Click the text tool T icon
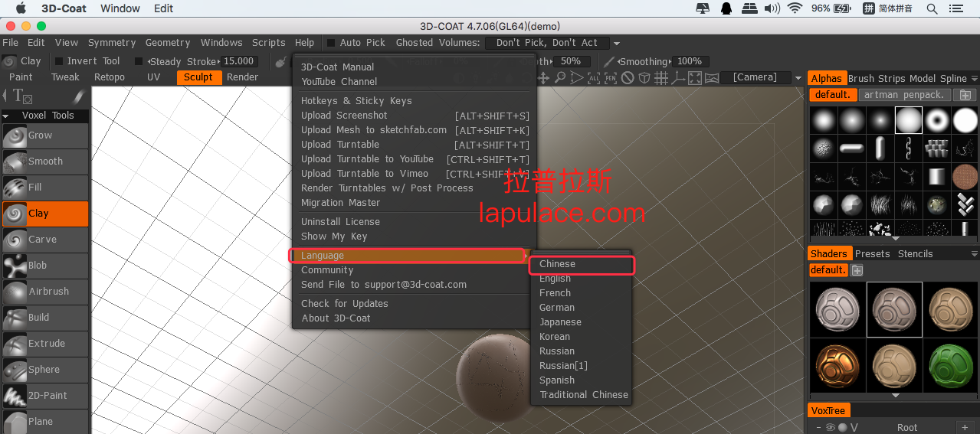Viewport: 980px width, 434px height. [x=22, y=96]
